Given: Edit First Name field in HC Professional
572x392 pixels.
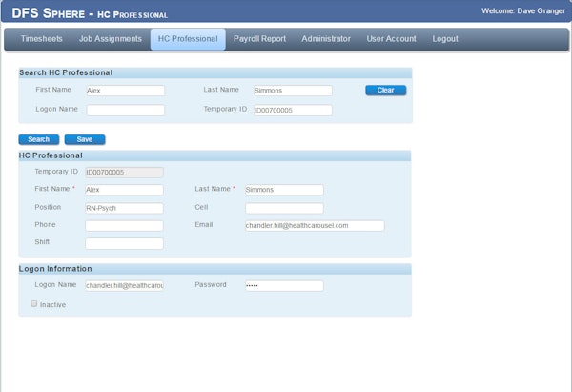Looking at the screenshot, I should [x=124, y=190].
